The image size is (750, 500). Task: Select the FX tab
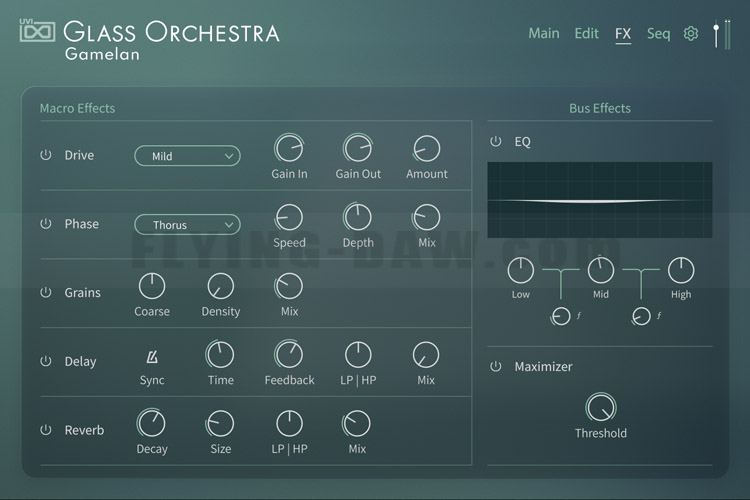tap(623, 34)
